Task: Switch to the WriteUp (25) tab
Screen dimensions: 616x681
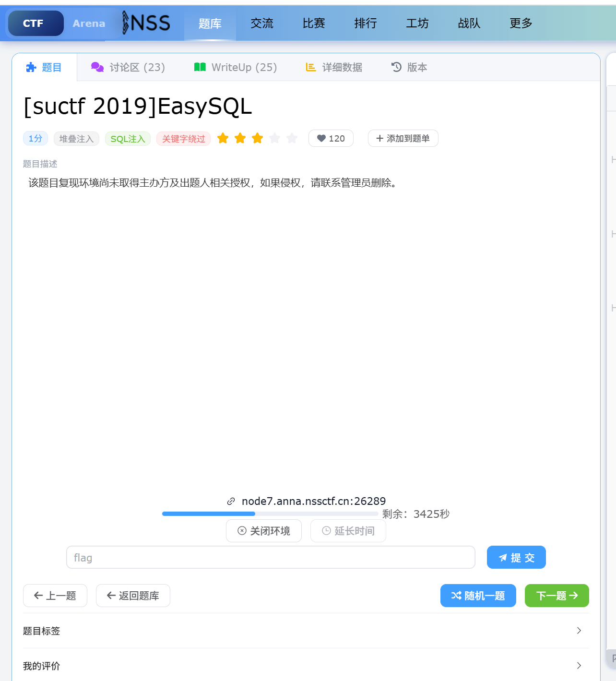Action: 236,68
